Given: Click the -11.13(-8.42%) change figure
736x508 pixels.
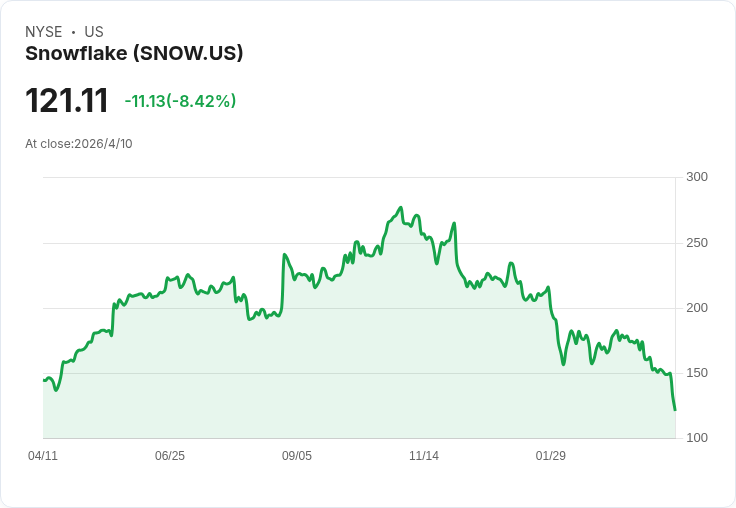Looking at the screenshot, I should pos(180,101).
